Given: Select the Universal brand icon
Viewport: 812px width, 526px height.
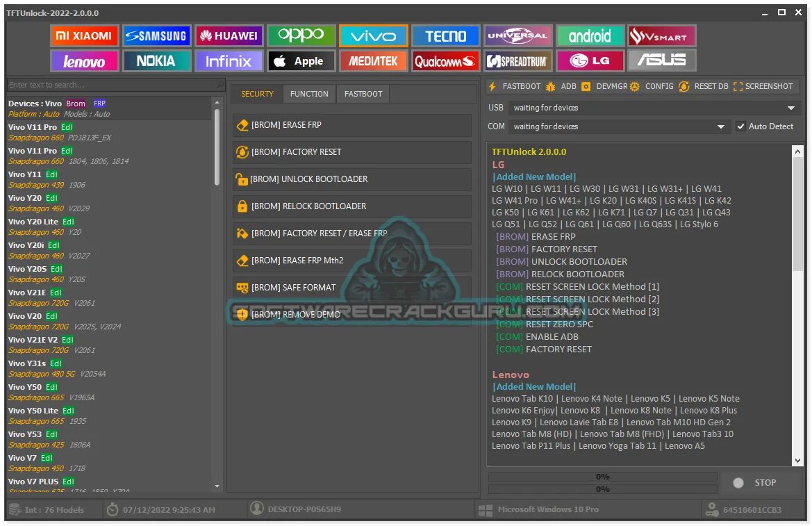Looking at the screenshot, I should [518, 35].
